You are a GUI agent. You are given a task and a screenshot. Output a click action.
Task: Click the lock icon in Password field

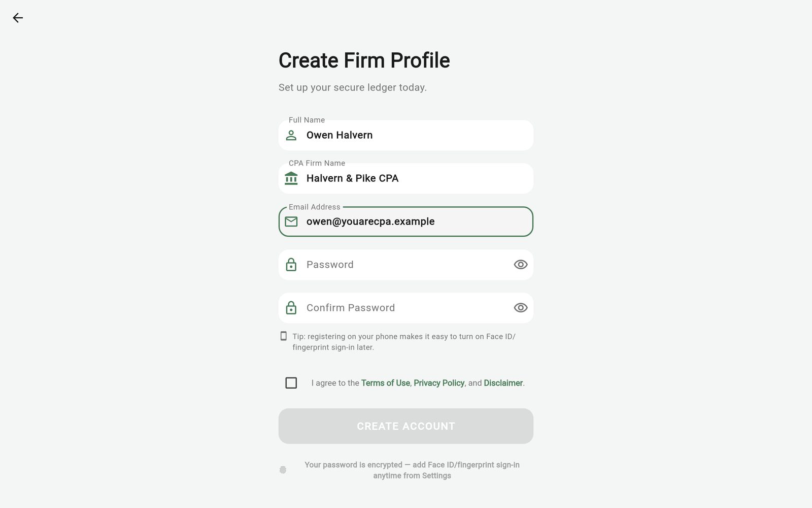click(x=291, y=265)
